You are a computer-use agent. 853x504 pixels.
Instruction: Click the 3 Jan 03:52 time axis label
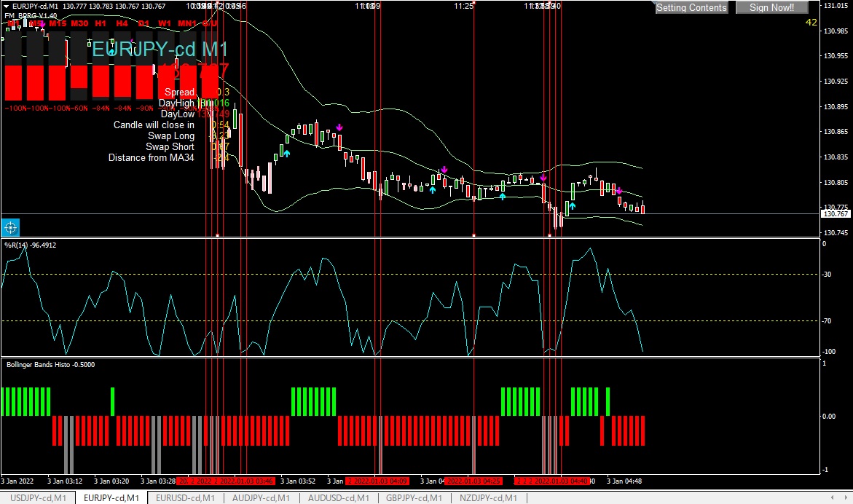point(298,481)
